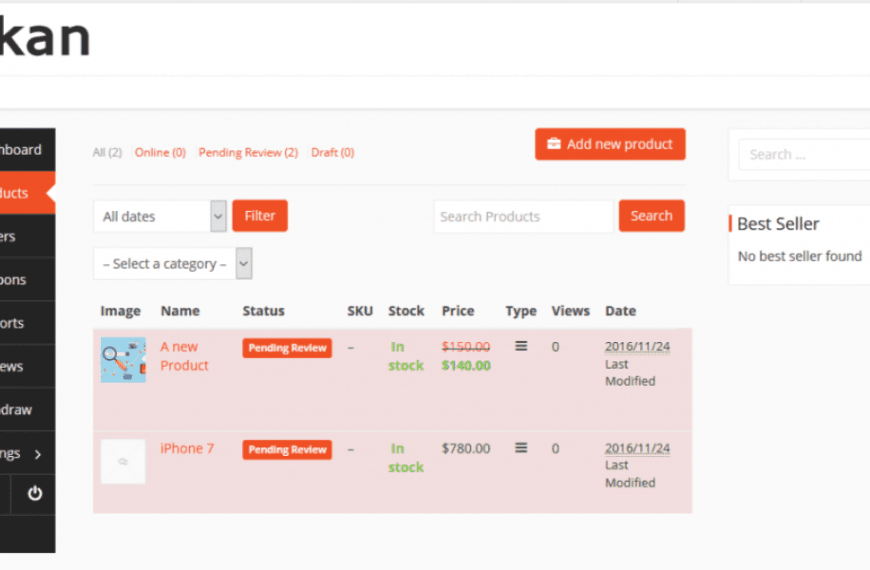Open the iPhone 7 placeholder thumbnail
This screenshot has width=870, height=570.
(x=123, y=461)
